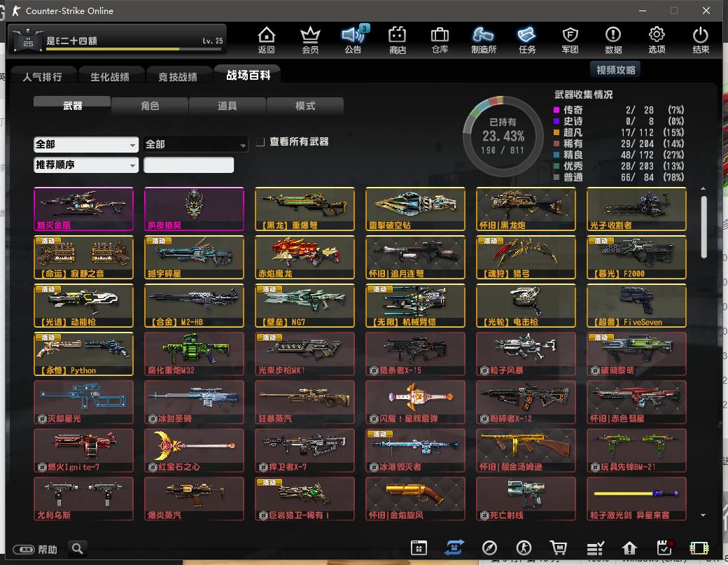Image resolution: width=728 pixels, height=565 pixels.
Task: Click the weapon search input field
Action: [x=188, y=165]
